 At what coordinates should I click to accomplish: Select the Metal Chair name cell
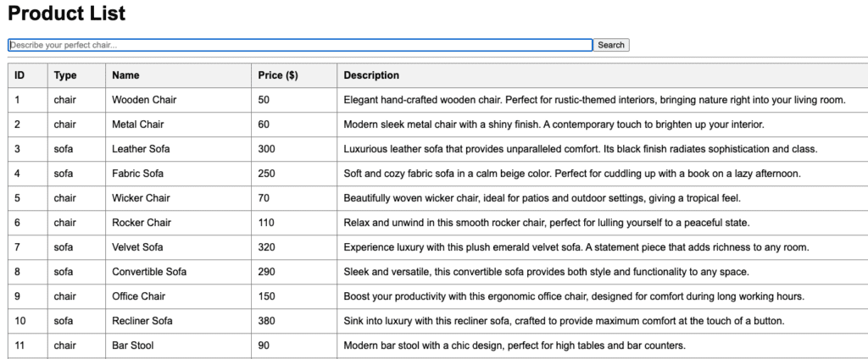(138, 124)
